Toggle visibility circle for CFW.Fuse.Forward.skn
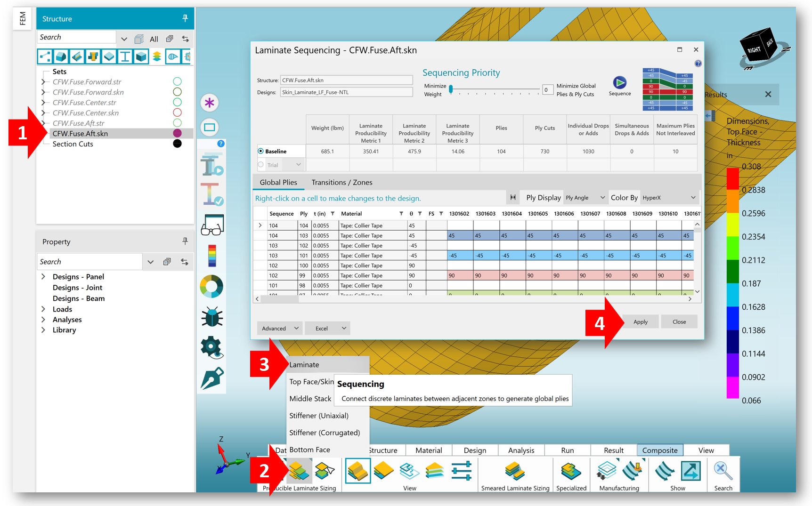 pos(177,92)
